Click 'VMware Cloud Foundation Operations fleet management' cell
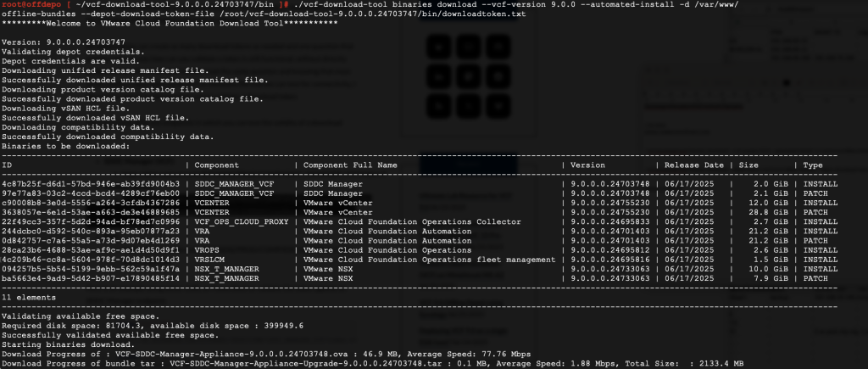The image size is (868, 369). pyautogui.click(x=429, y=260)
